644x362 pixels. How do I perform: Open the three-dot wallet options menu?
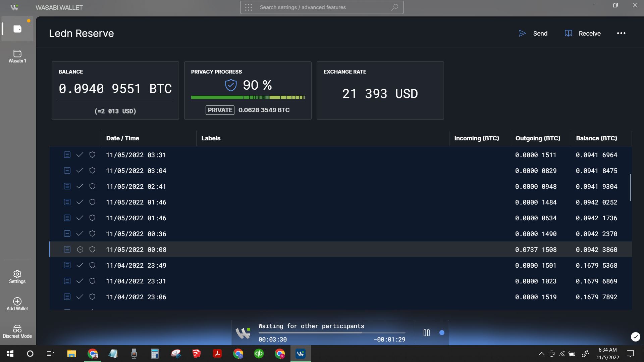621,33
